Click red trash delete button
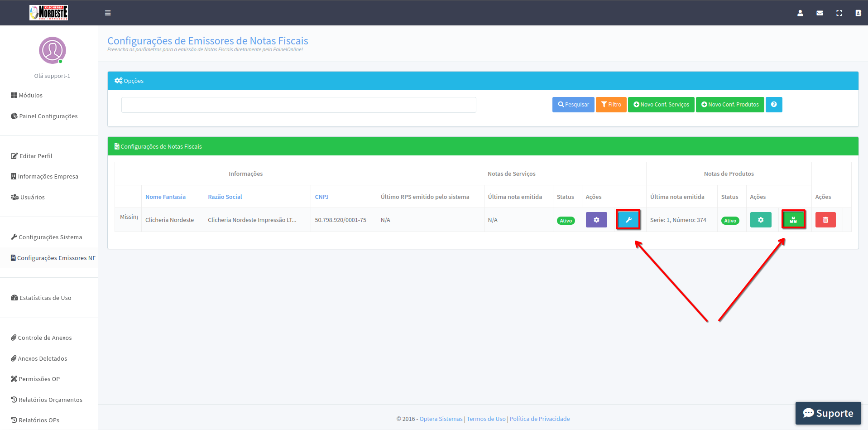The height and width of the screenshot is (430, 868). point(825,220)
